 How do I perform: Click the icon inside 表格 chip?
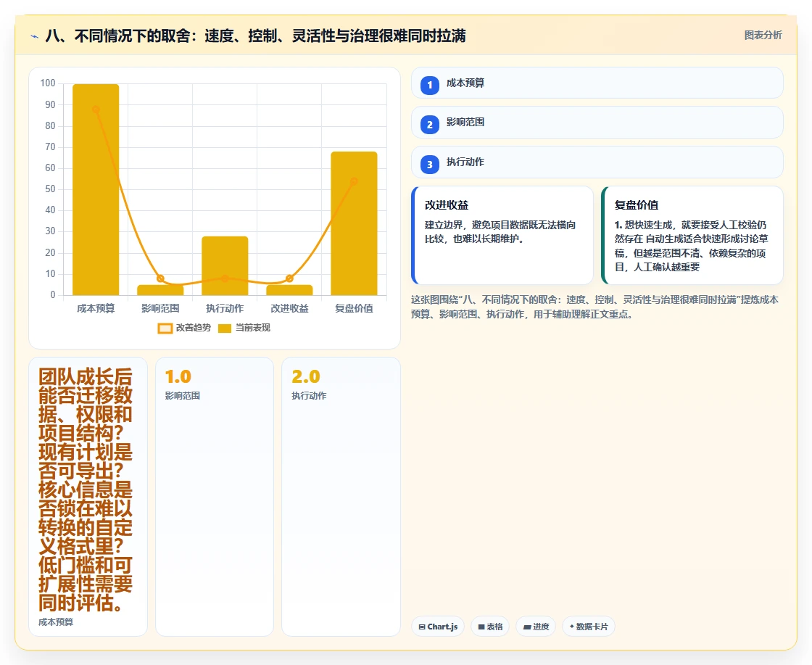click(481, 627)
